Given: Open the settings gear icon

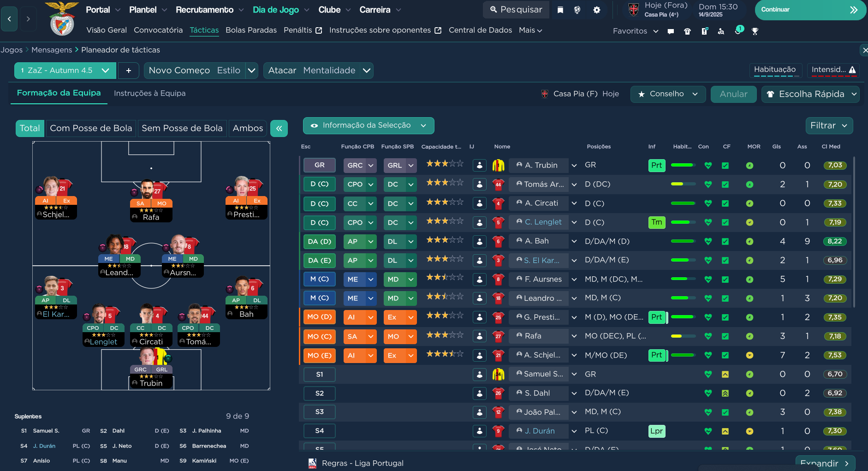Looking at the screenshot, I should tap(597, 10).
